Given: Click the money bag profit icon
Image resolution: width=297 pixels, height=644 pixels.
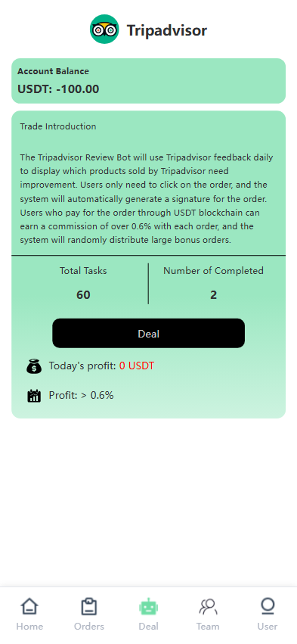Looking at the screenshot, I should click(34, 366).
